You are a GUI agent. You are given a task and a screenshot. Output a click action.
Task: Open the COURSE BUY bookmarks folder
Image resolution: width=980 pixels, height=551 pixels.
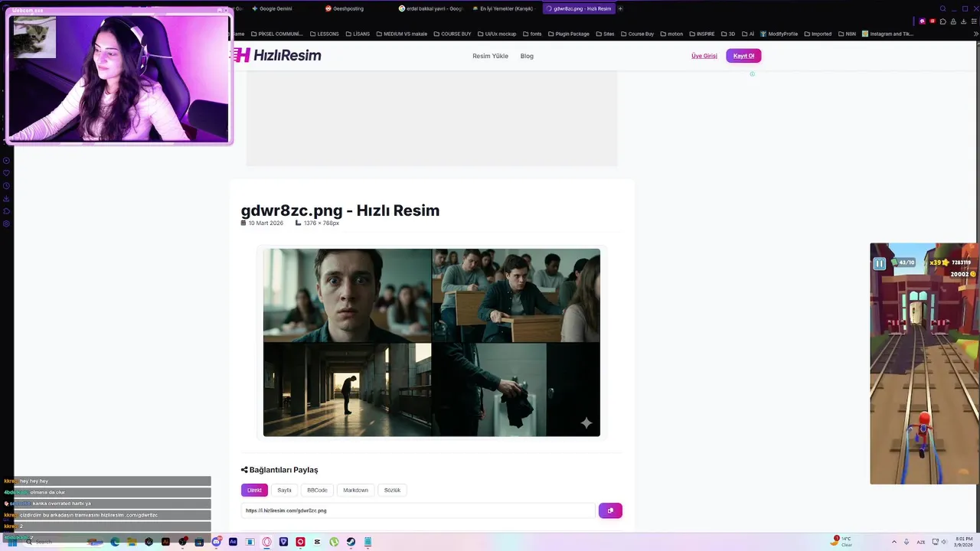click(452, 34)
